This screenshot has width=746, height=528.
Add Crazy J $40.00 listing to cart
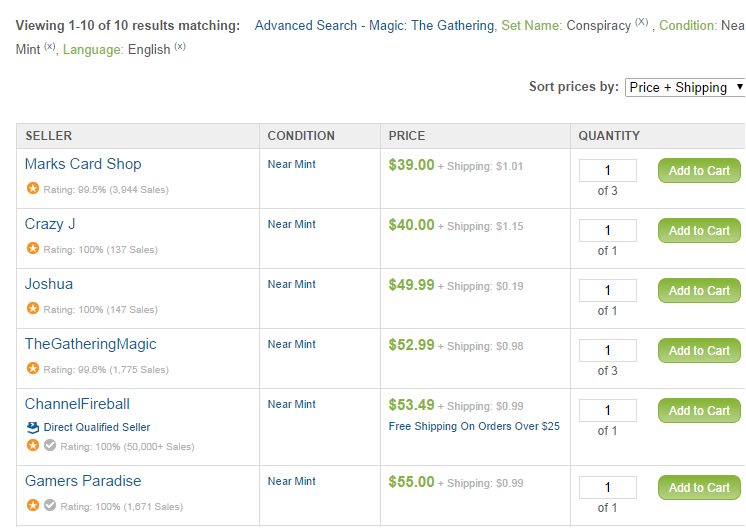click(x=699, y=231)
